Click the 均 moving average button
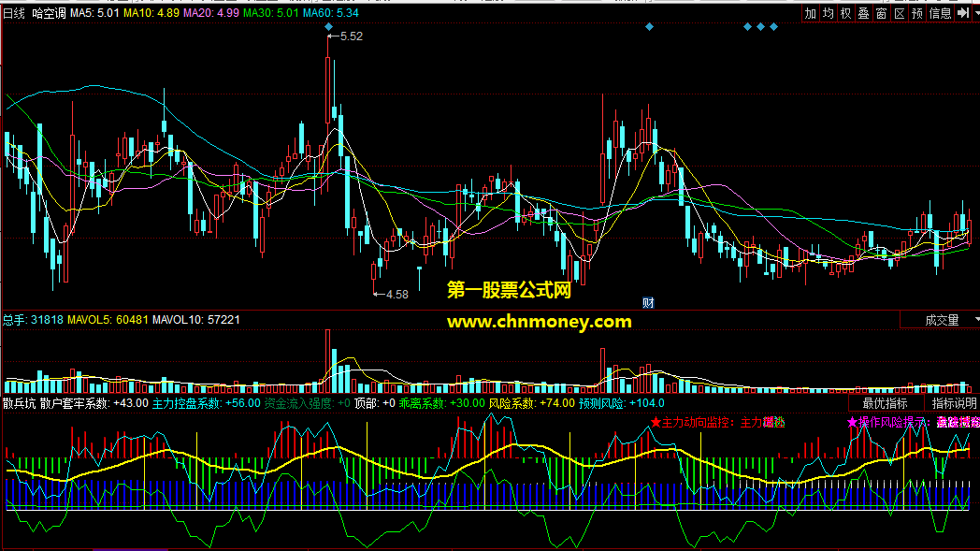This screenshot has height=551, width=980. coord(829,13)
